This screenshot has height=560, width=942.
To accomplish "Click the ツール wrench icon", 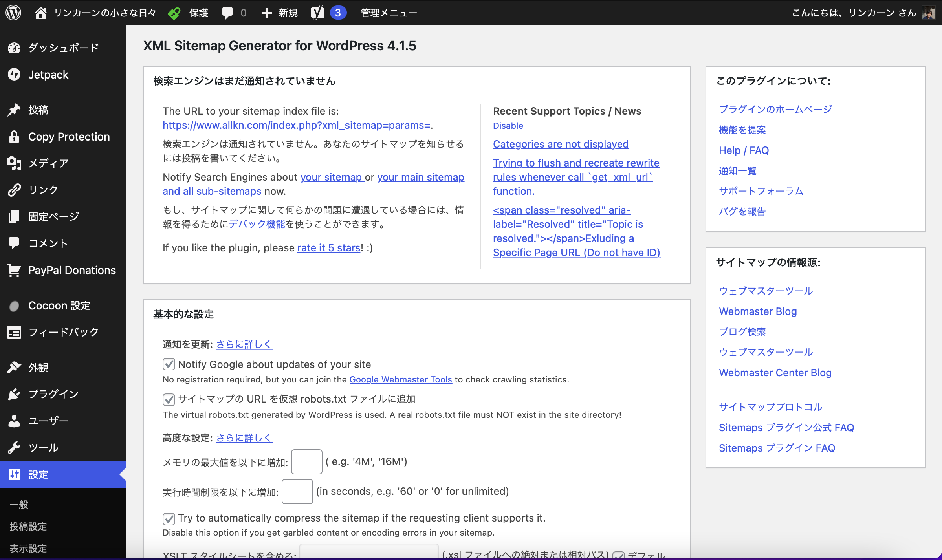I will coord(14,448).
